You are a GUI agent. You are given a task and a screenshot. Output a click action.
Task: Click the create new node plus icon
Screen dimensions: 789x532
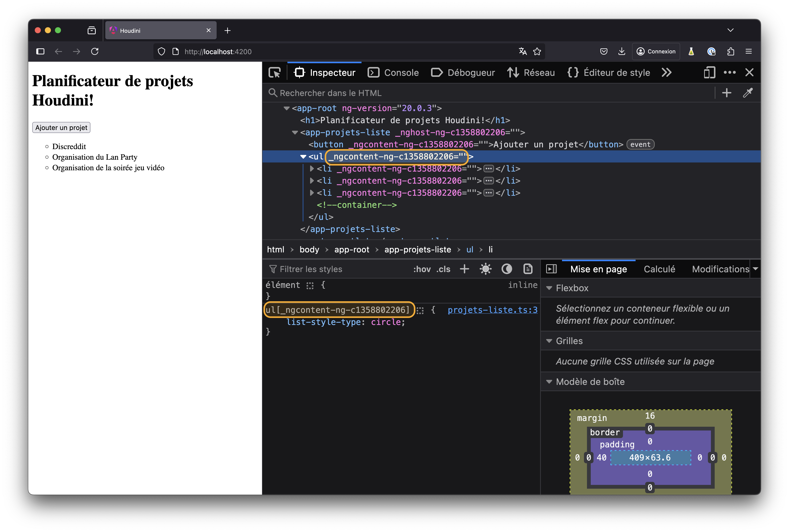[x=726, y=93]
